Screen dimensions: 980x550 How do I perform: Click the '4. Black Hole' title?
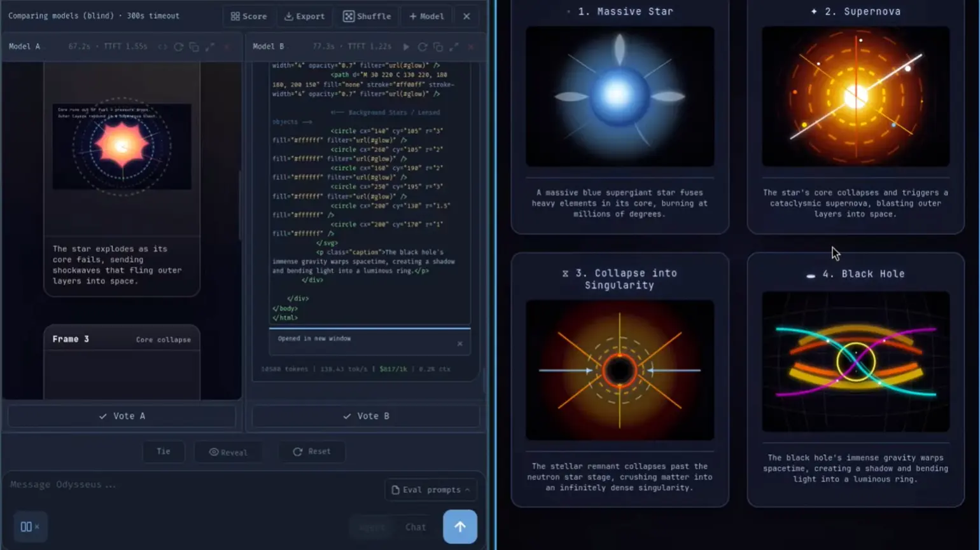click(x=864, y=274)
